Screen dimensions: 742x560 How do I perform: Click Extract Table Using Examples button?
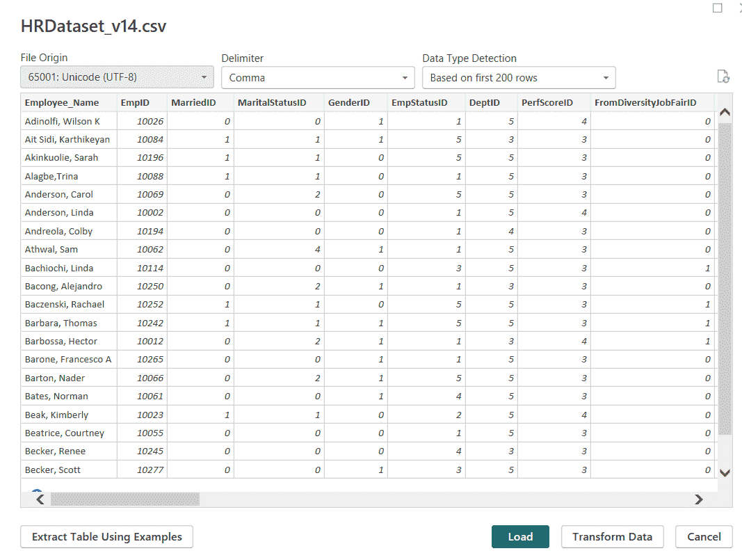[x=106, y=537]
